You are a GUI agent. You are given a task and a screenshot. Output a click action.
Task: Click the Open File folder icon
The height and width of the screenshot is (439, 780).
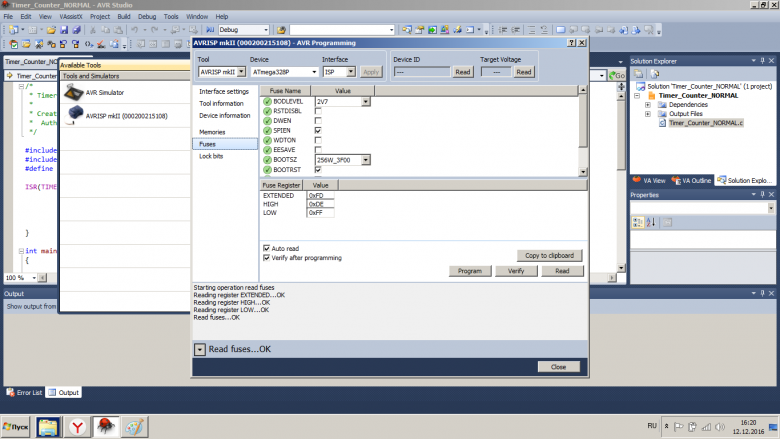(x=51, y=30)
